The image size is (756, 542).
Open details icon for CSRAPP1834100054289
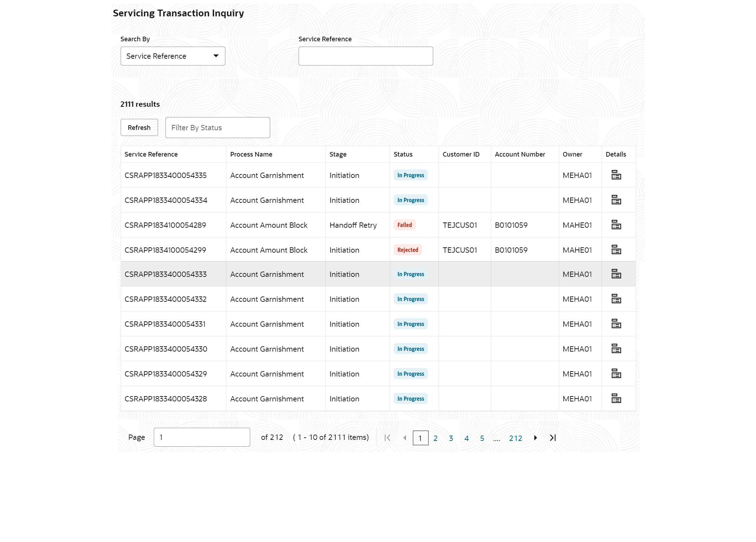(616, 225)
